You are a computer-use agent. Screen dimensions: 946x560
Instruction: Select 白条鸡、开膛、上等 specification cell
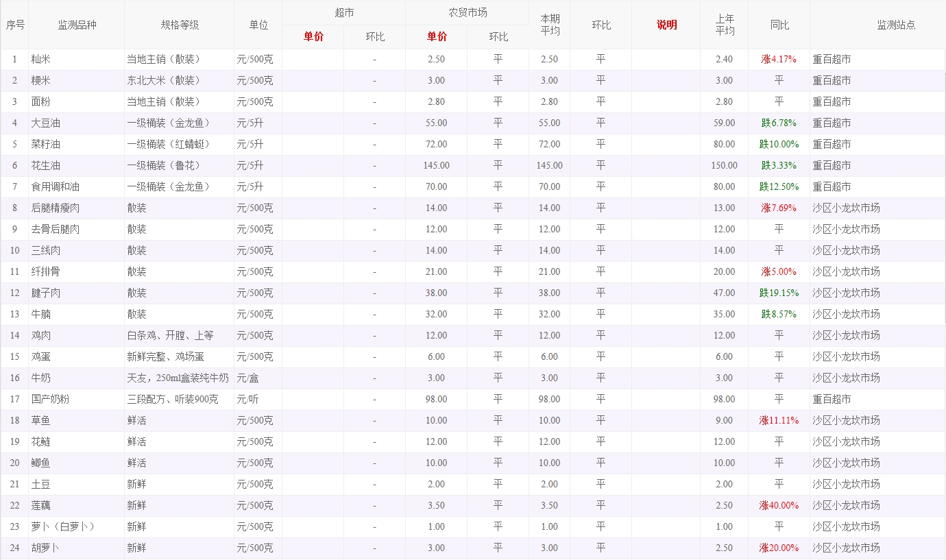(170, 336)
